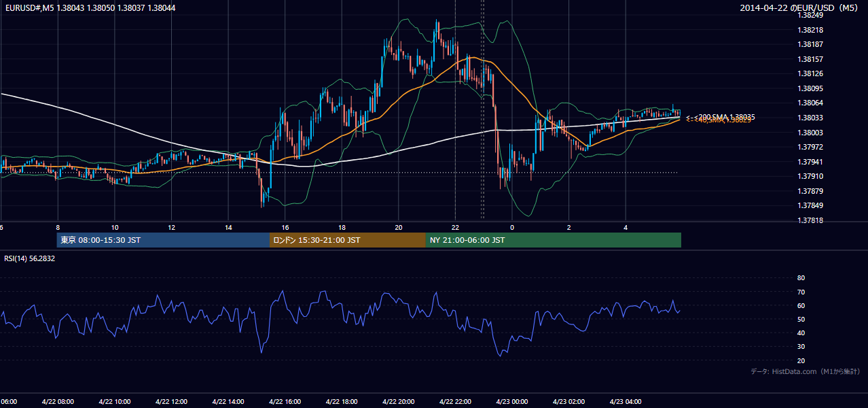Screen dimensions: 868x408
Task: Click price axis label 1.37972
Action: click(x=810, y=147)
